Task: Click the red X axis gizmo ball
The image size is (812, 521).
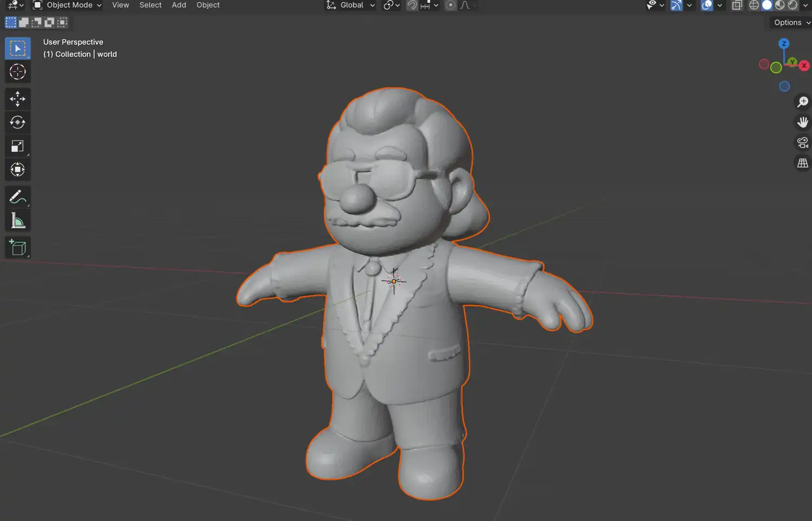Action: 804,66
